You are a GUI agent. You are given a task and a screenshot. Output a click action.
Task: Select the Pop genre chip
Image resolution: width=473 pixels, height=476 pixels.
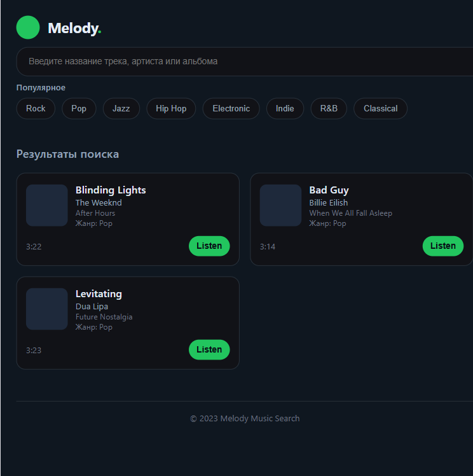click(x=79, y=108)
